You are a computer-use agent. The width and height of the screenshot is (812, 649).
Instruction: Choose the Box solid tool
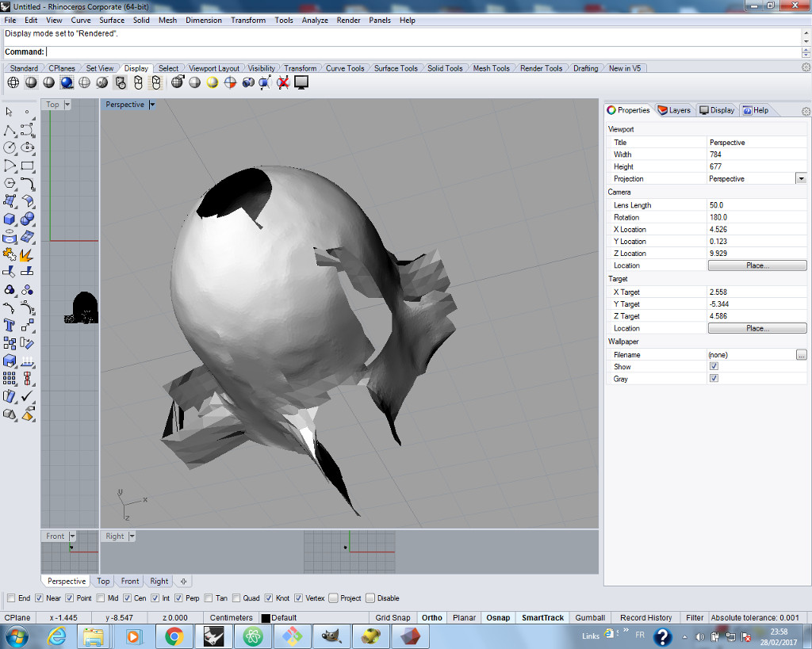tap(10, 219)
